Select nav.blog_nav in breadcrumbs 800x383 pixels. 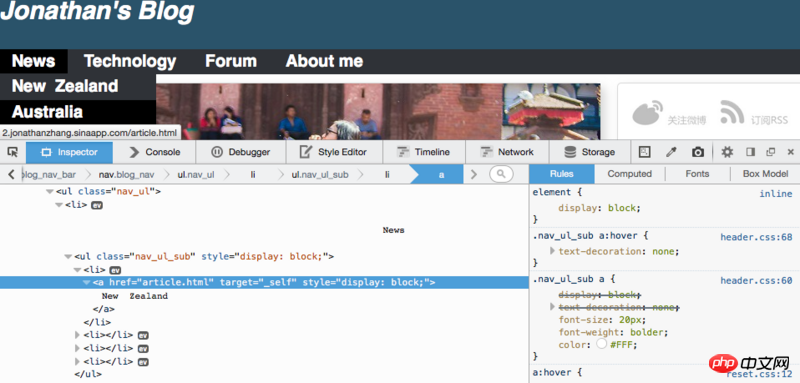coord(127,174)
